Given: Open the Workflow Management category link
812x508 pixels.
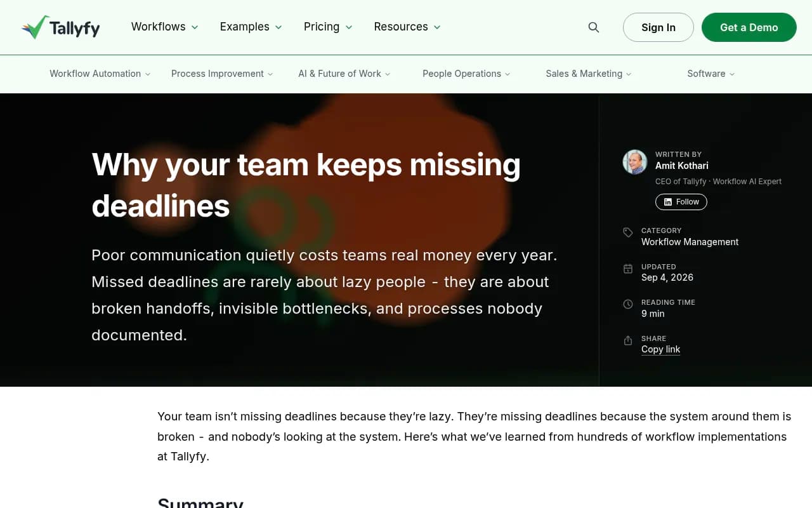Looking at the screenshot, I should [690, 242].
